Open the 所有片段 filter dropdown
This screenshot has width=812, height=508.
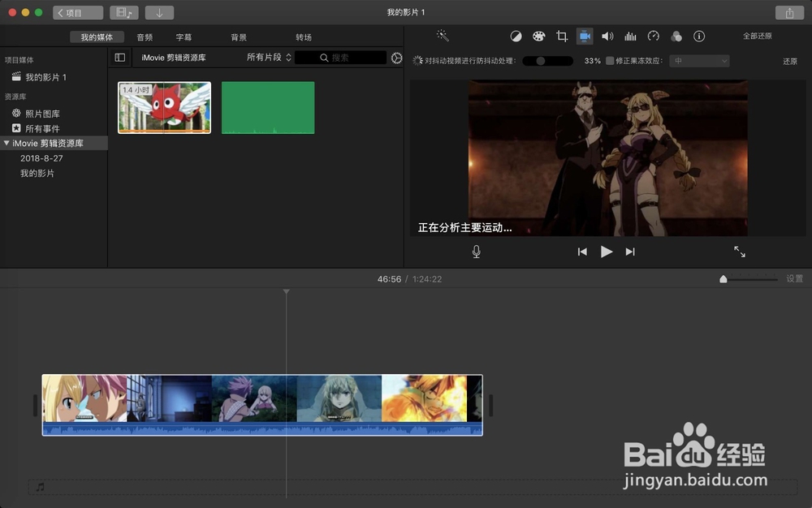(x=269, y=58)
